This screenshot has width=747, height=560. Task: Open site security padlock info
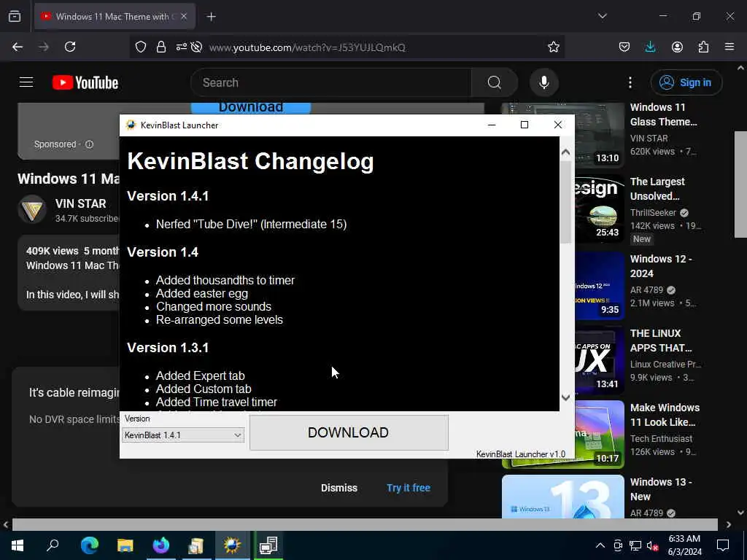pyautogui.click(x=161, y=47)
